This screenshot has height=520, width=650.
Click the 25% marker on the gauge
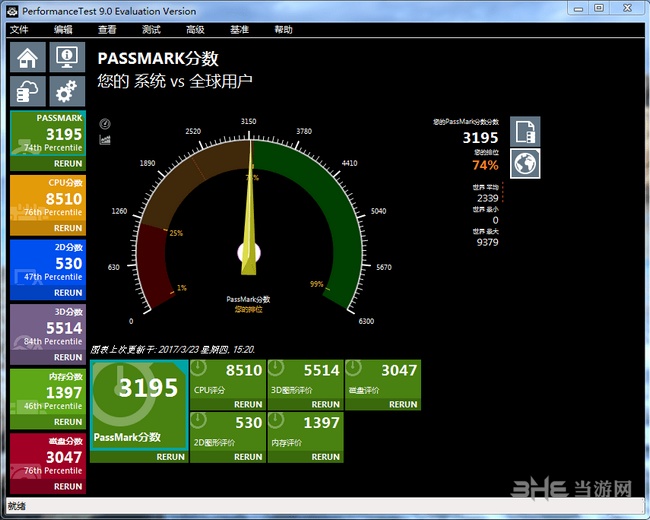click(176, 233)
